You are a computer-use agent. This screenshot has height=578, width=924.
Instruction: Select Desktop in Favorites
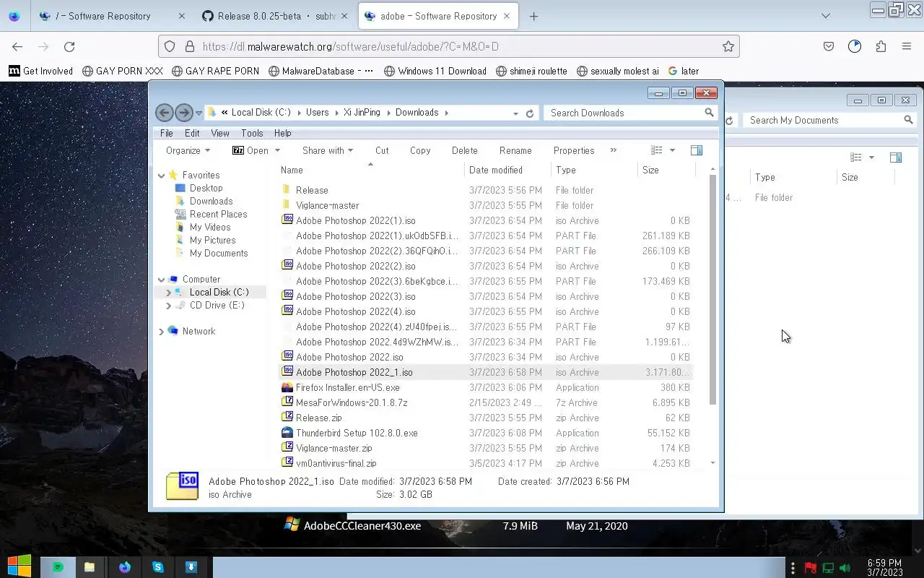coord(206,188)
